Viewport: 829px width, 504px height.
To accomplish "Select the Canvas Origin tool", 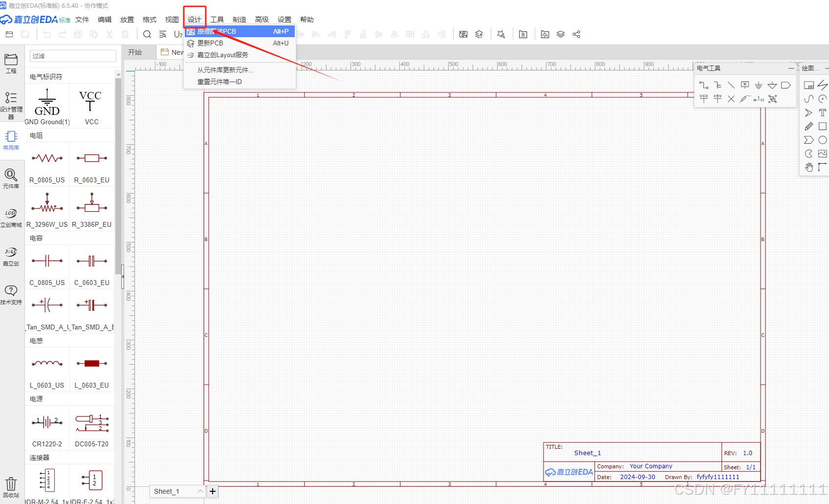I will (823, 167).
